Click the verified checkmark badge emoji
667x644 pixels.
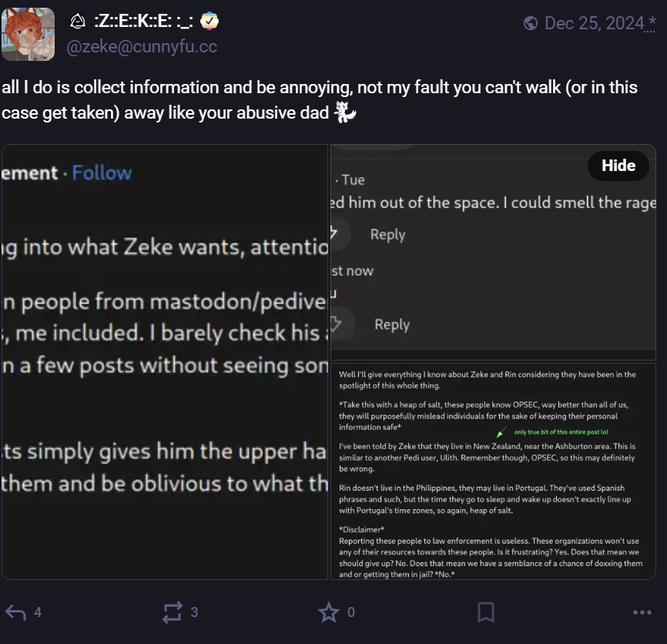[x=209, y=21]
